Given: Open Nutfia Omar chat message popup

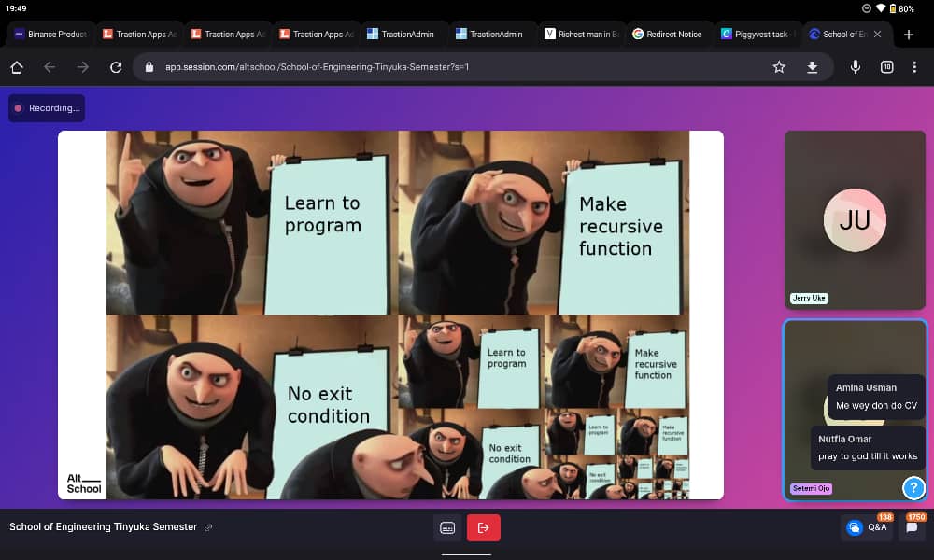Looking at the screenshot, I should click(x=868, y=448).
